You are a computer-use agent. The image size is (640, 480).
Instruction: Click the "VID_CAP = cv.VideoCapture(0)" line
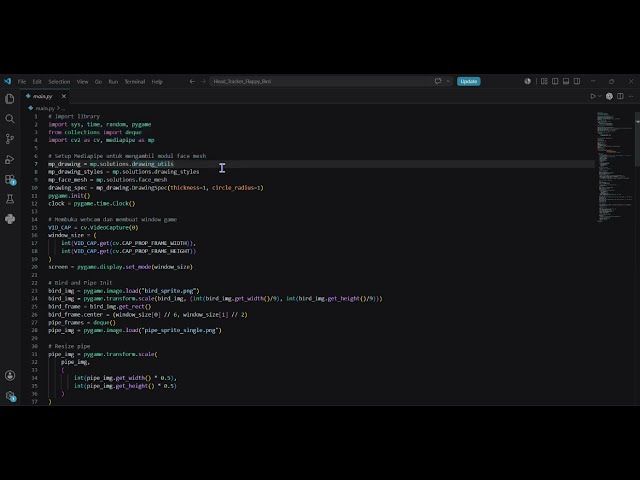click(x=93, y=227)
